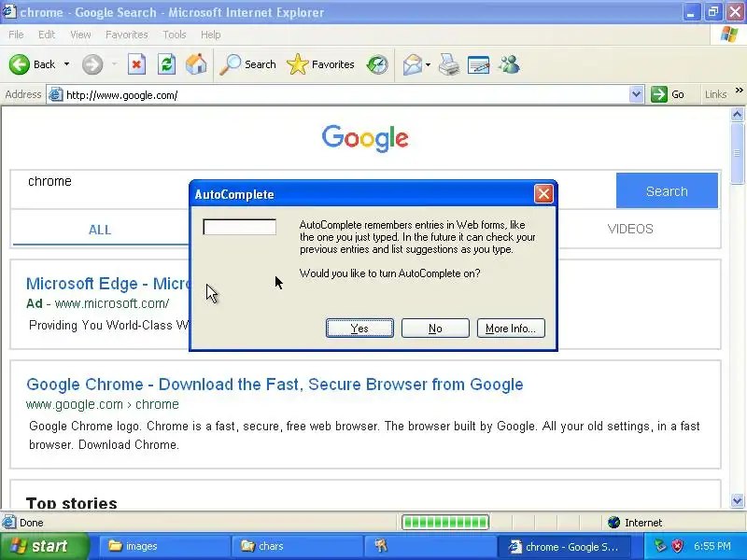Image resolution: width=747 pixels, height=560 pixels.
Task: Click the page icon in Address bar
Action: [56, 95]
